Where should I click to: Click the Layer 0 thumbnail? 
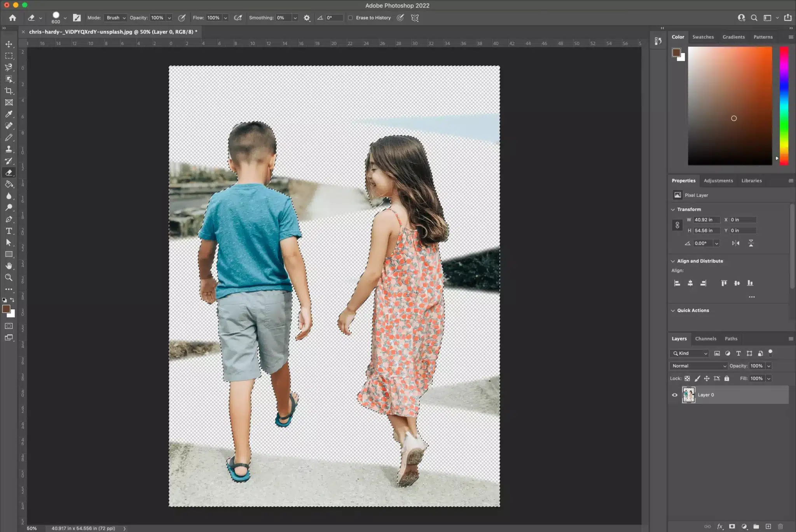pos(688,394)
